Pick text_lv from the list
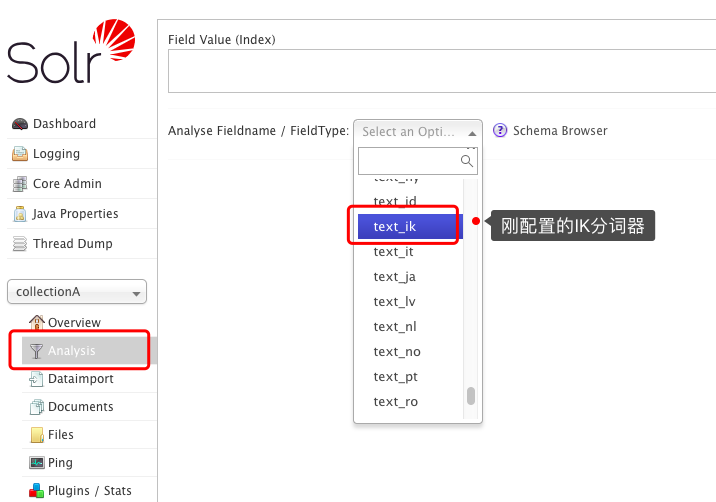716x502 pixels. (410, 301)
